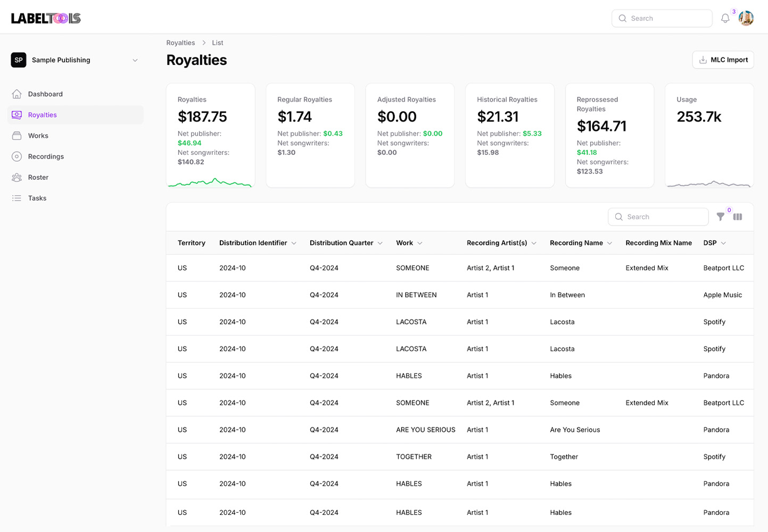Open the Roster section icon
Image resolution: width=768 pixels, height=532 pixels.
click(16, 178)
